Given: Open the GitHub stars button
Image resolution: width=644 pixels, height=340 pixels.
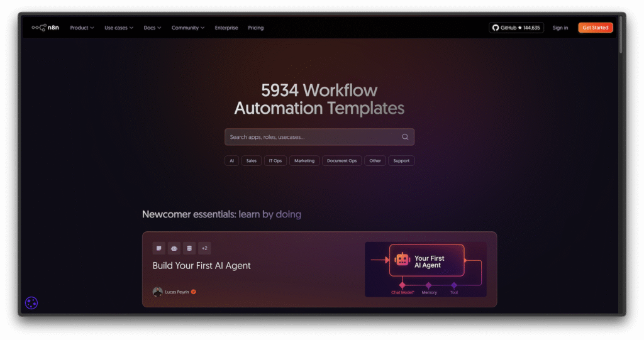Looking at the screenshot, I should point(516,28).
